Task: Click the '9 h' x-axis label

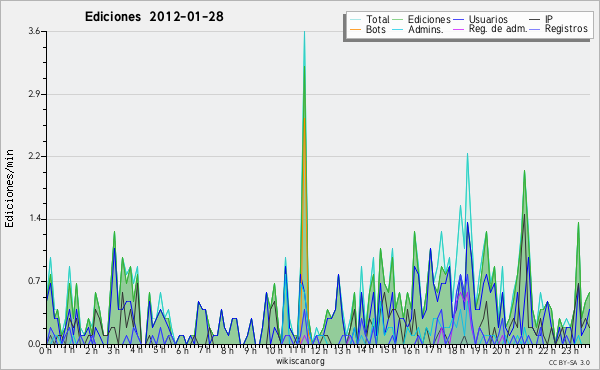Action: (x=250, y=351)
